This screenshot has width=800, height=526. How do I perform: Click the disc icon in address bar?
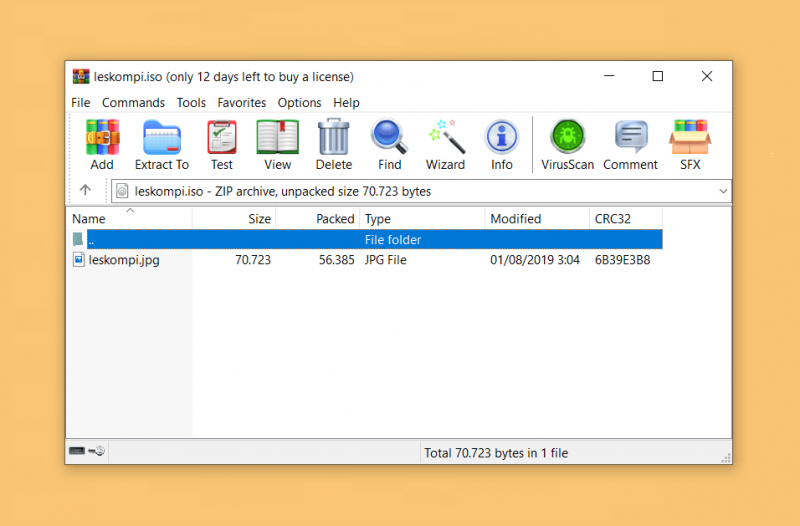[122, 191]
